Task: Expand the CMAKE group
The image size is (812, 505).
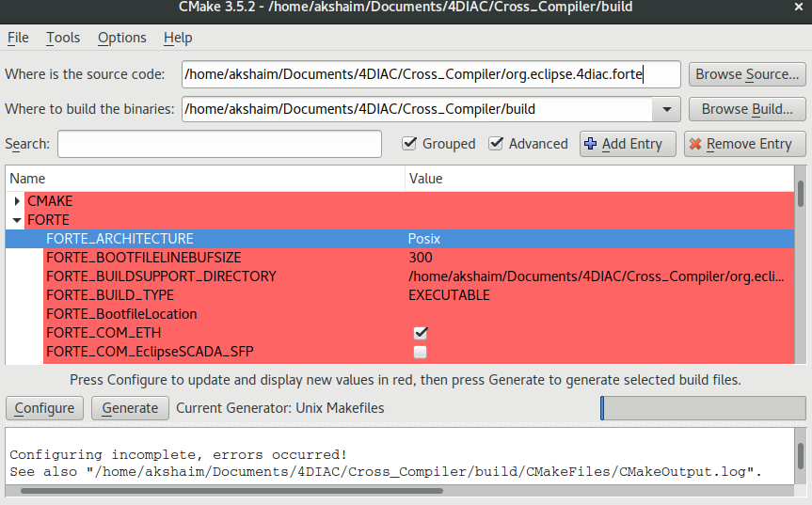Action: (x=17, y=200)
